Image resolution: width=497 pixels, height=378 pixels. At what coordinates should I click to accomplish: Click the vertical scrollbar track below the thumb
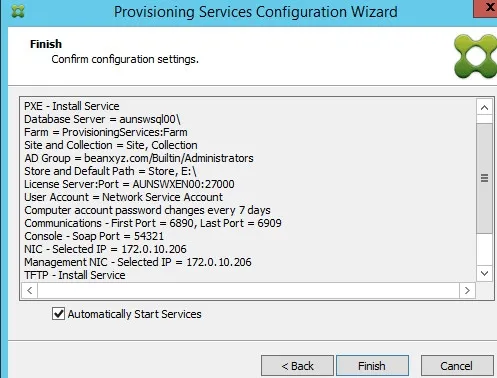[484, 250]
